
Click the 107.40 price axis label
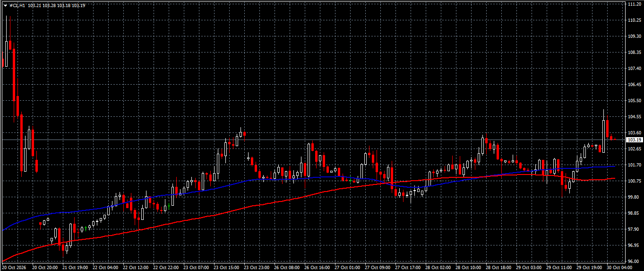(x=634, y=68)
